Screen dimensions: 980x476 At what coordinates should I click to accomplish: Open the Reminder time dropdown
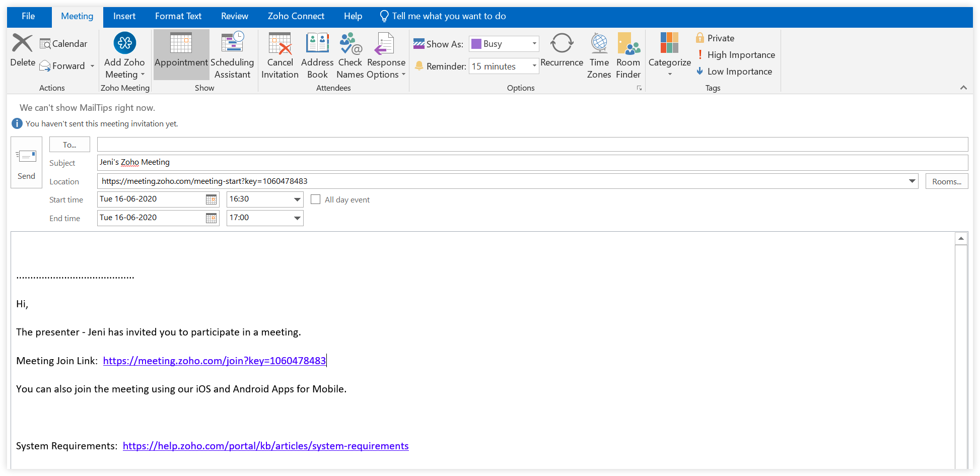534,66
